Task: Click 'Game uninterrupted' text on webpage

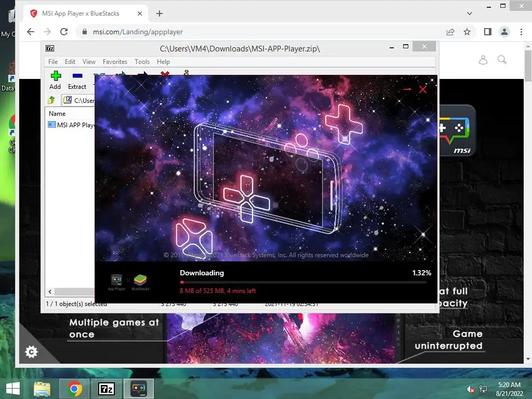Action: 449,340
